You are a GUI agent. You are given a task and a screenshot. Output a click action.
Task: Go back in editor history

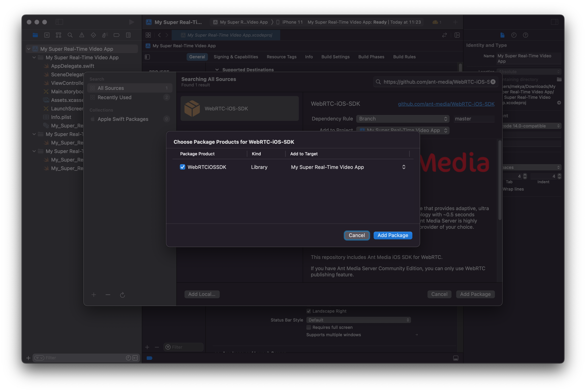(x=159, y=35)
